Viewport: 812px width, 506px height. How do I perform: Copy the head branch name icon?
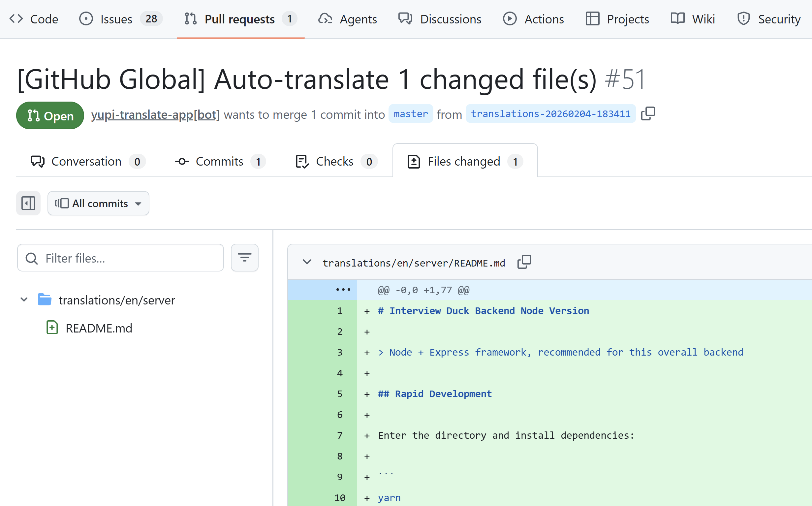(x=648, y=114)
